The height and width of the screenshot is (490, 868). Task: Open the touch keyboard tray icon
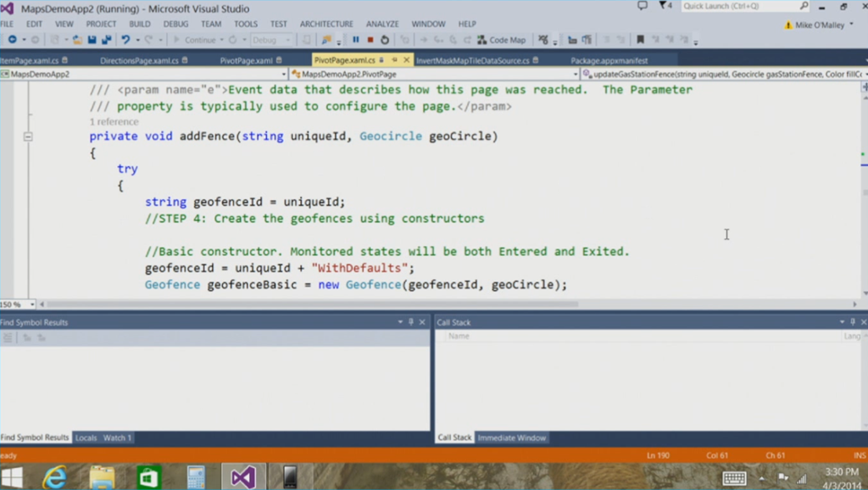735,478
